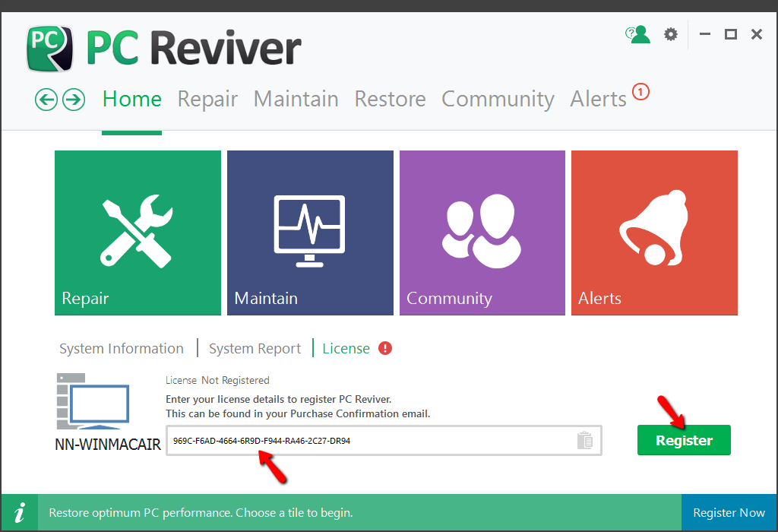Click the red license warning icon

pos(385,349)
